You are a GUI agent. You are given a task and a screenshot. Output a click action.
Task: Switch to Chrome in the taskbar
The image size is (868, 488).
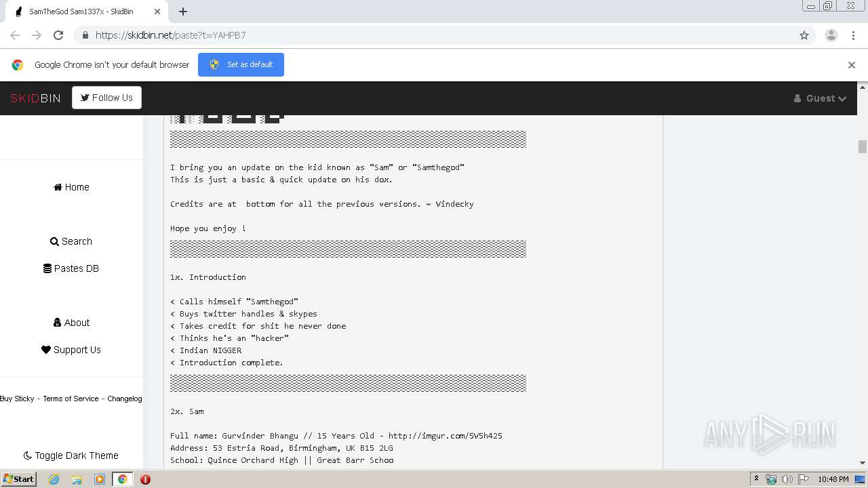point(122,479)
